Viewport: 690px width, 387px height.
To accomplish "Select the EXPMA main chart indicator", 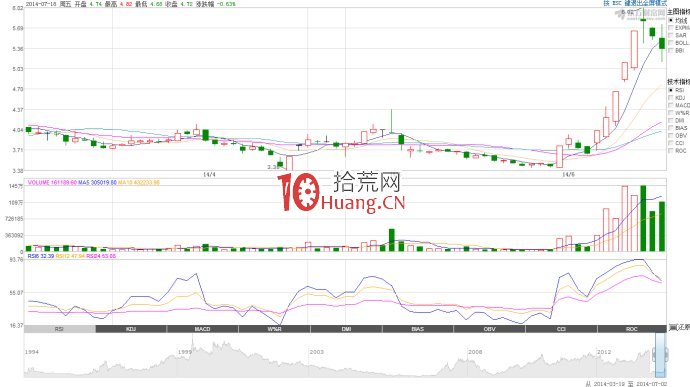I will coord(671,28).
